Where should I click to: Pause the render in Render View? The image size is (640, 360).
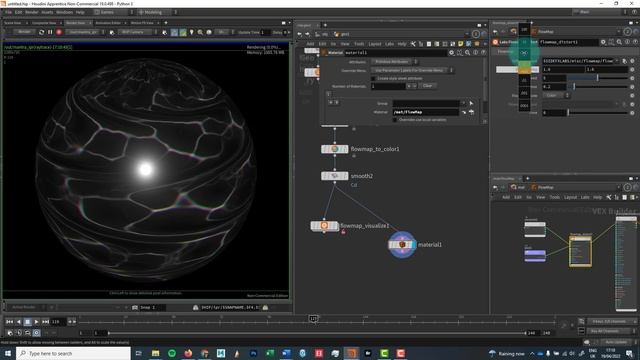click(50, 32)
